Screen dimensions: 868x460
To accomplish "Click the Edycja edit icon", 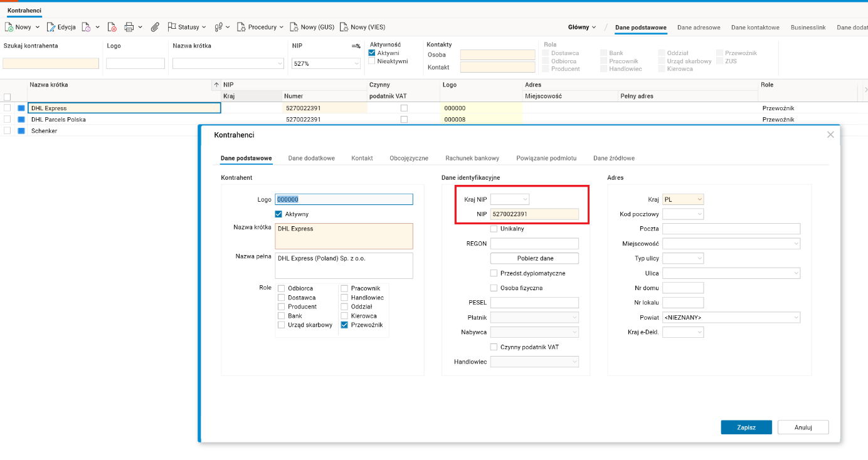I will [51, 27].
